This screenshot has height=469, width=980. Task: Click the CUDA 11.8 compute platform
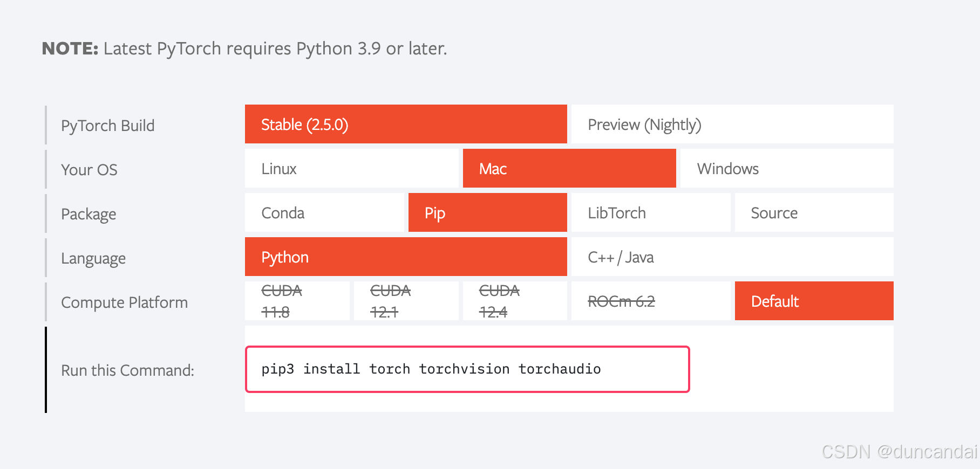click(297, 301)
